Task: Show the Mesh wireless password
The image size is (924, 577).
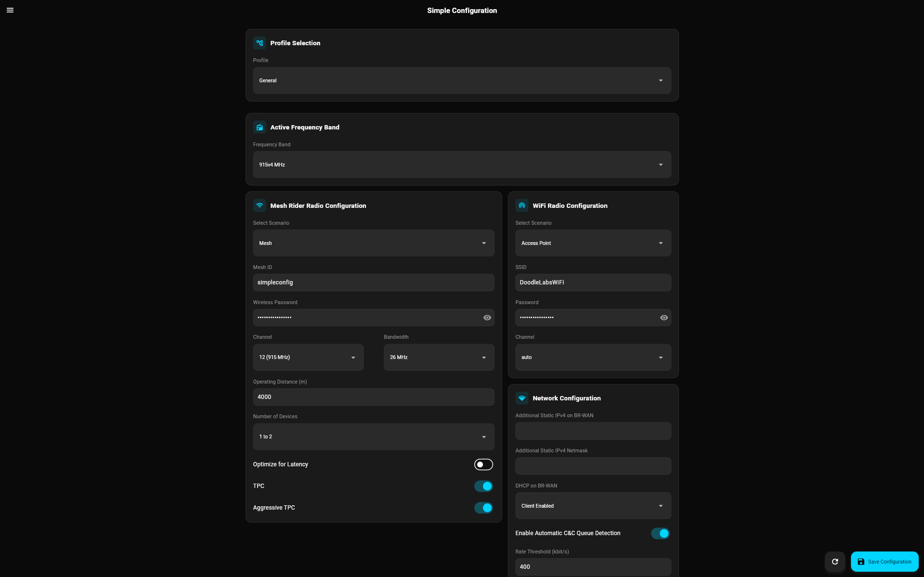Action: click(x=487, y=318)
